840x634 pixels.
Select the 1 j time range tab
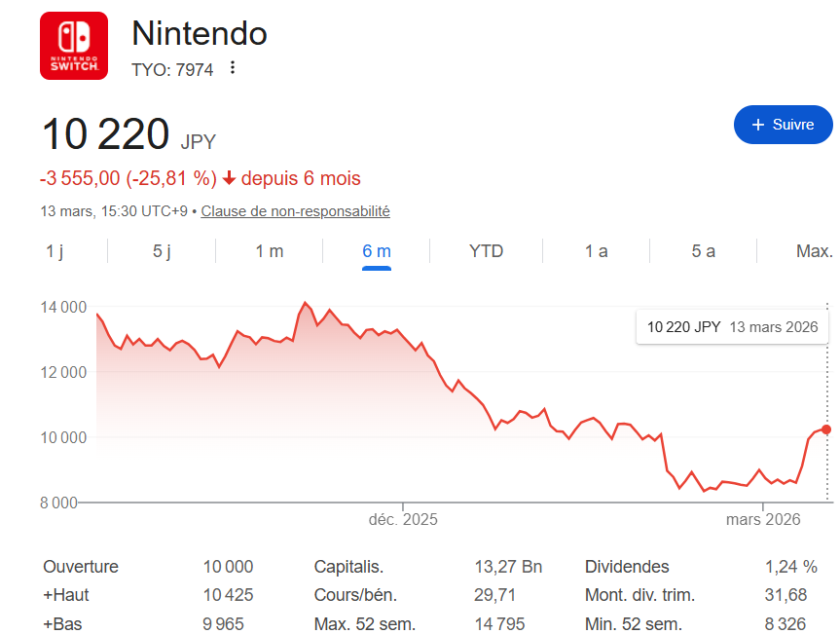pyautogui.click(x=55, y=251)
